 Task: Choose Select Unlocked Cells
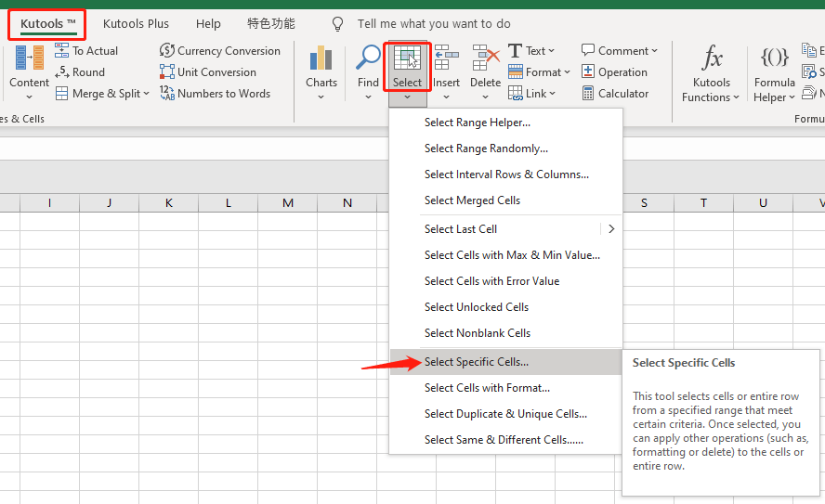pos(505,307)
